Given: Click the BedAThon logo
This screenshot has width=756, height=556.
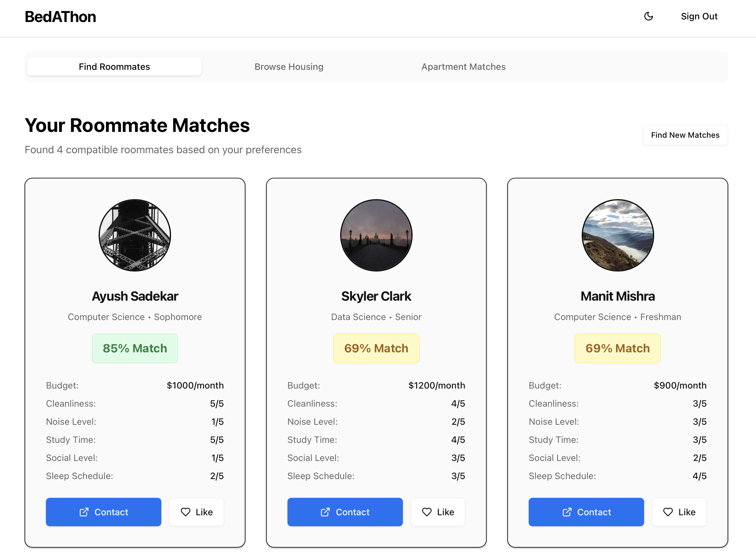Looking at the screenshot, I should [60, 17].
